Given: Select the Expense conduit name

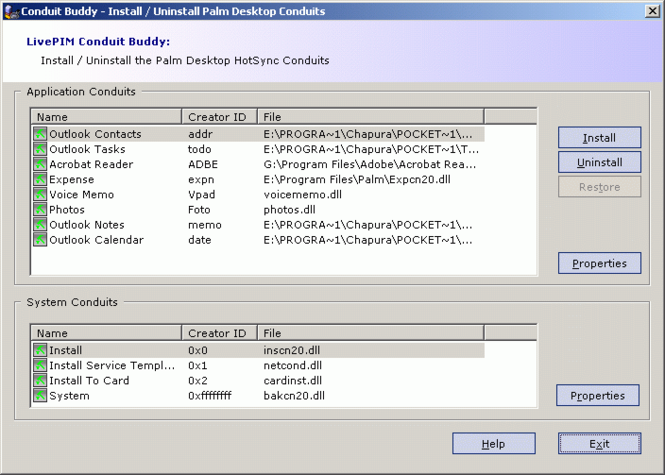Looking at the screenshot, I should (x=71, y=179).
